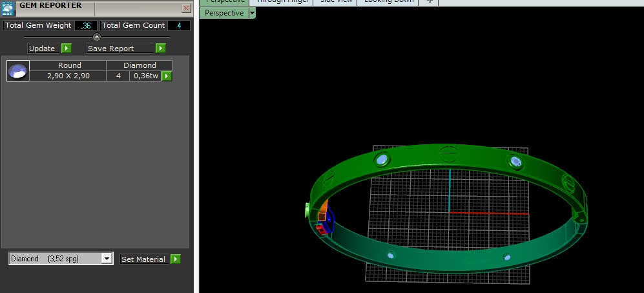Click the Save Report label button

(120, 49)
